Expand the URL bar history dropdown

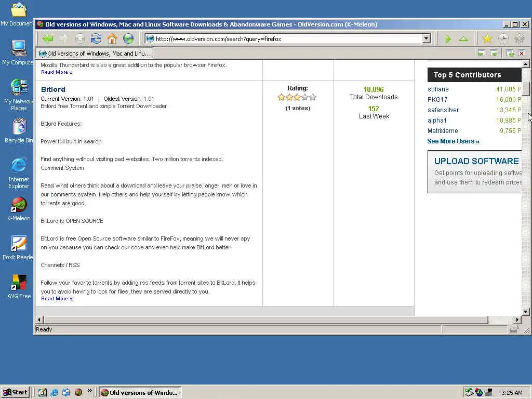[427, 38]
